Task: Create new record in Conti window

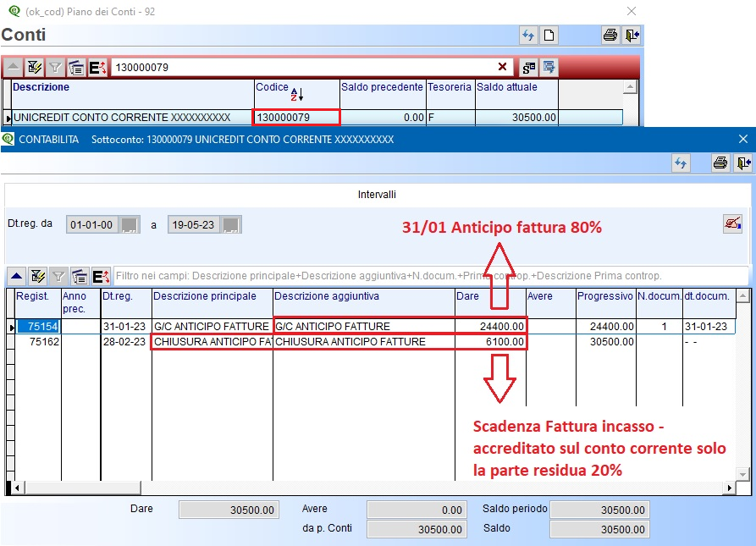Action: [x=549, y=36]
